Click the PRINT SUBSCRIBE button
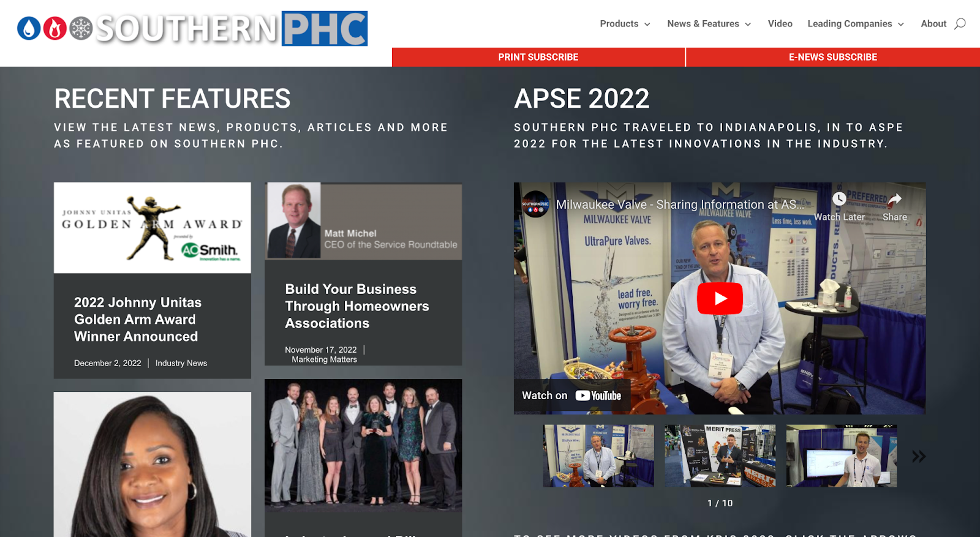980x537 pixels. [538, 57]
